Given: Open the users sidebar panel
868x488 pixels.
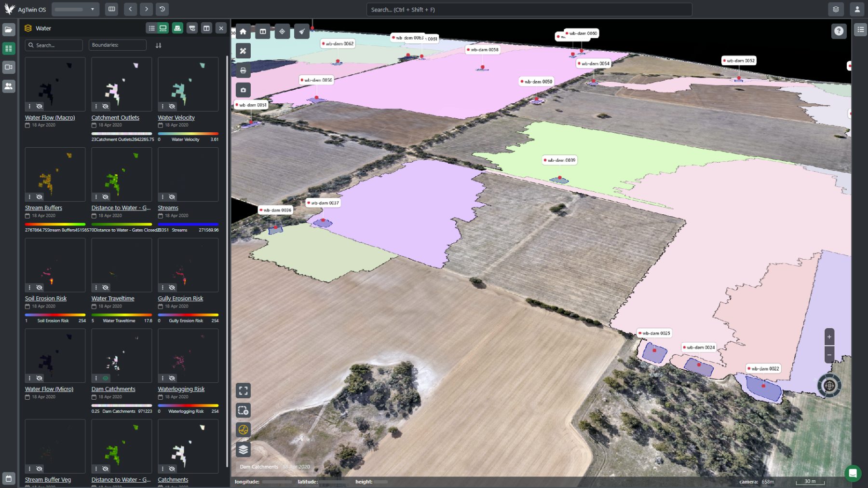Looking at the screenshot, I should point(9,86).
